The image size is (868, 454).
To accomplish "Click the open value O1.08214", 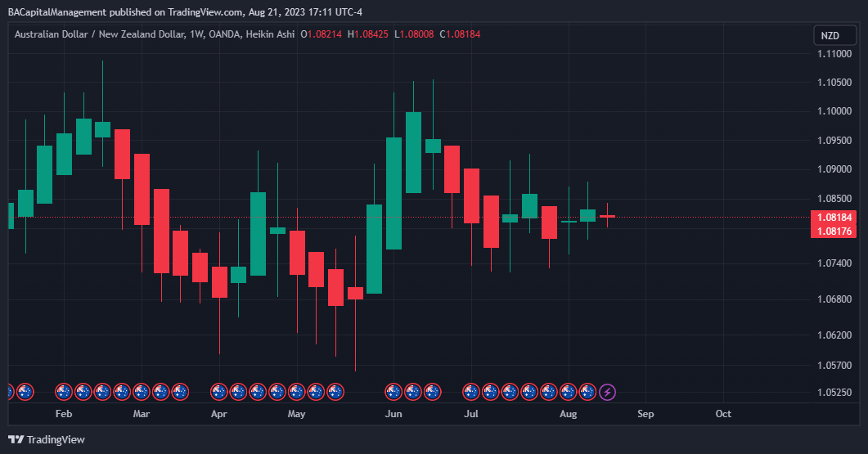I will coord(321,34).
